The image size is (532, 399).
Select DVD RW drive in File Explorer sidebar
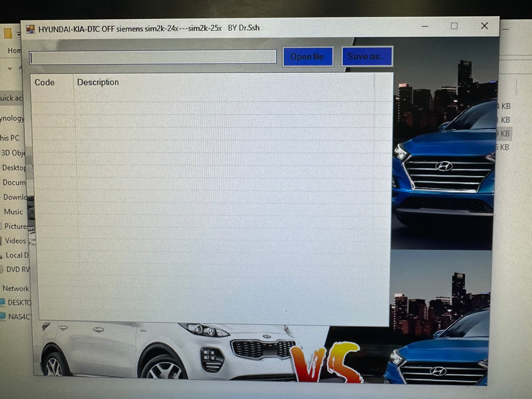click(18, 270)
